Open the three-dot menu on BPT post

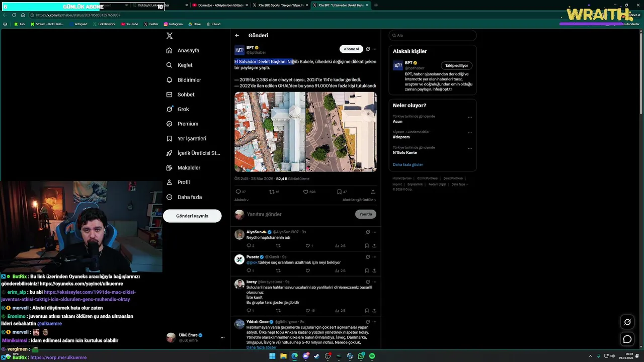[x=374, y=49]
